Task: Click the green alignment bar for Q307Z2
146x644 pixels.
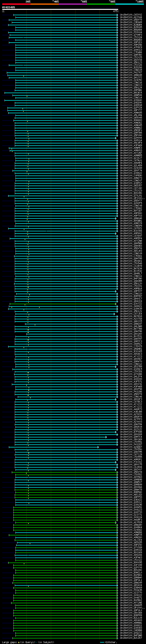Action: click(63, 304)
